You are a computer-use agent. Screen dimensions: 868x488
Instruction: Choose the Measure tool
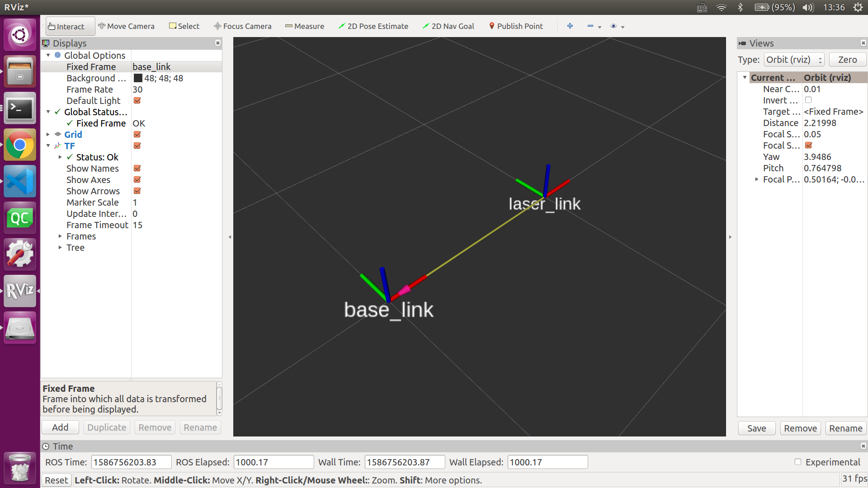[x=304, y=26]
